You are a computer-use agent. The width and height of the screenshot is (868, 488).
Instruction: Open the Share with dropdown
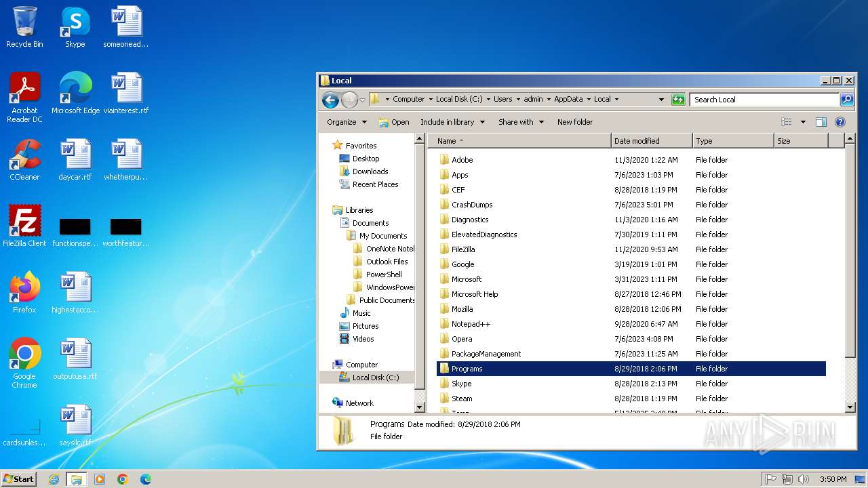[x=521, y=122]
